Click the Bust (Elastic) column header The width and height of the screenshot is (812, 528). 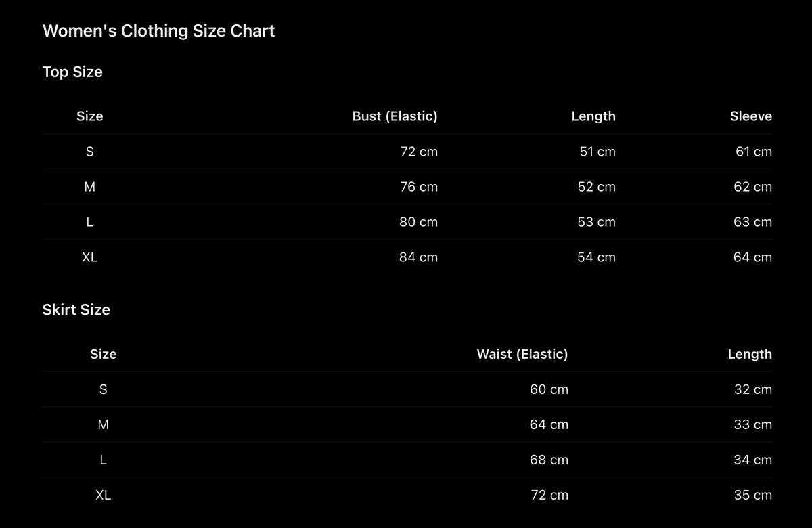point(395,116)
